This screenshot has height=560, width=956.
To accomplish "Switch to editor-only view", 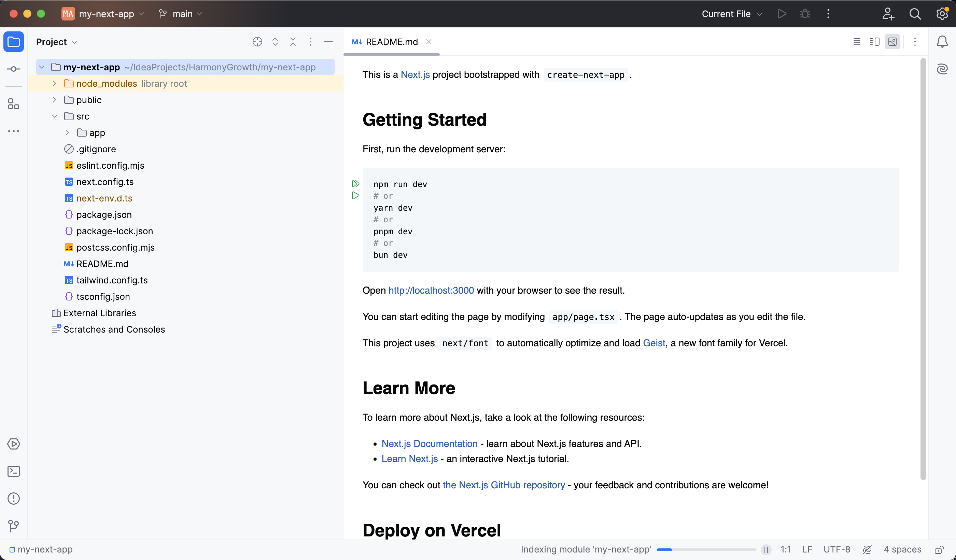I will point(857,42).
